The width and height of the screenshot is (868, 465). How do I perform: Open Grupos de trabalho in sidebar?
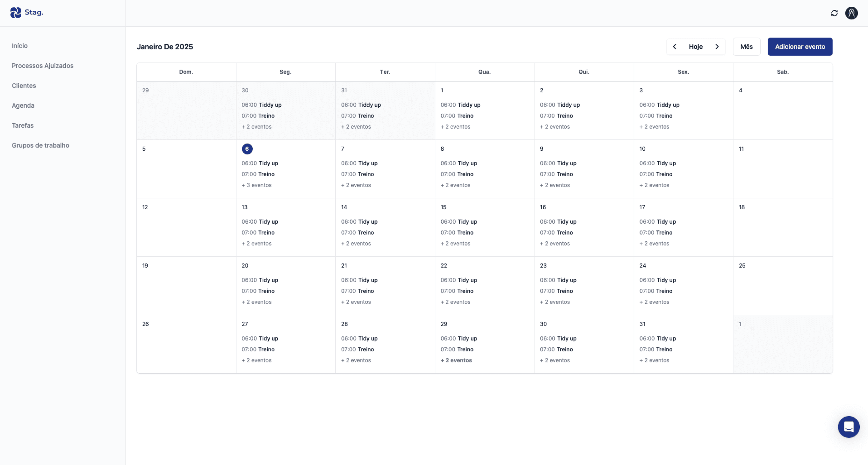click(x=40, y=146)
